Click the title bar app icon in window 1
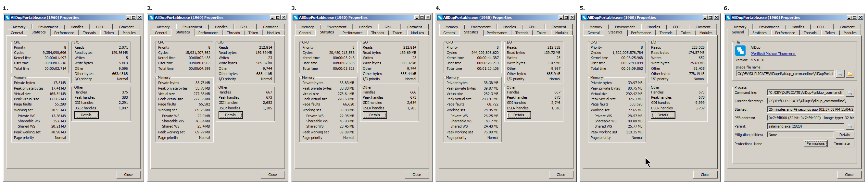The width and height of the screenshot is (868, 185). [x=7, y=18]
